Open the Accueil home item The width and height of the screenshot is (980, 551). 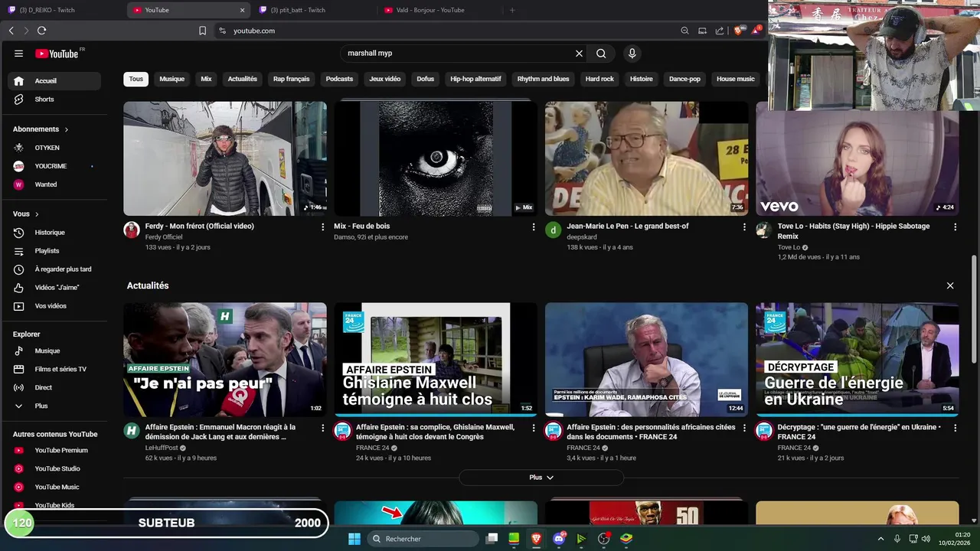[x=54, y=81]
